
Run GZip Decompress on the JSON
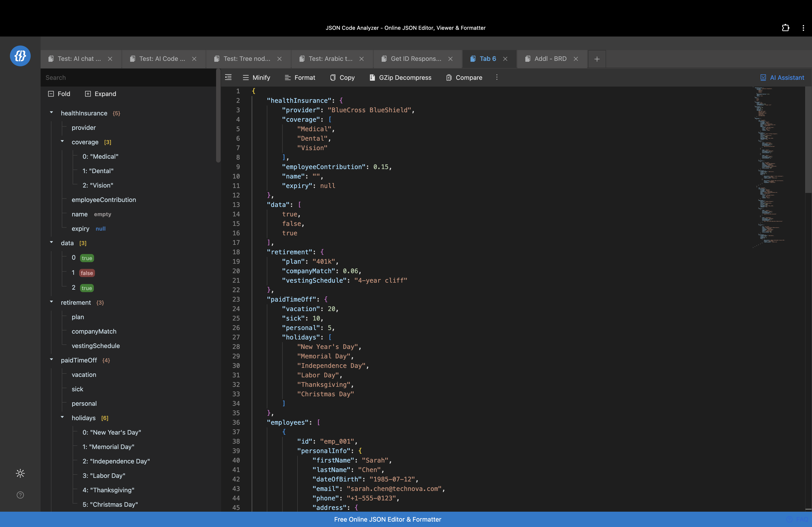pyautogui.click(x=400, y=77)
